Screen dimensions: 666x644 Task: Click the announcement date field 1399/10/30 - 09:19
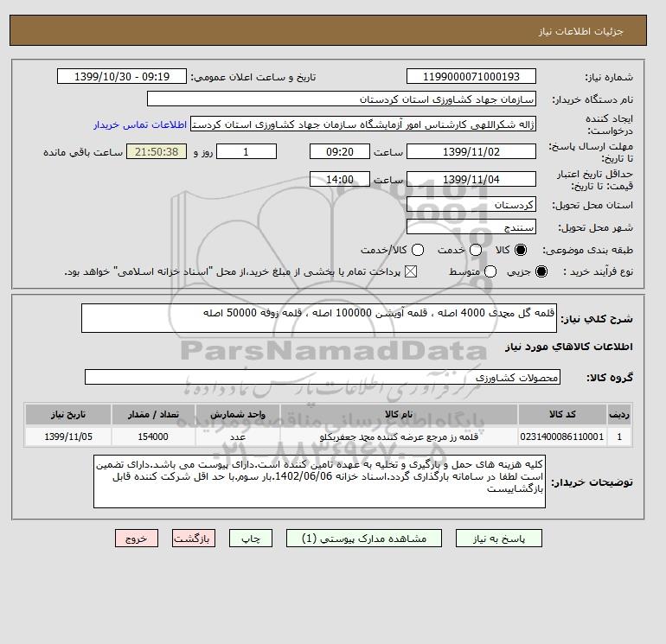pos(122,76)
